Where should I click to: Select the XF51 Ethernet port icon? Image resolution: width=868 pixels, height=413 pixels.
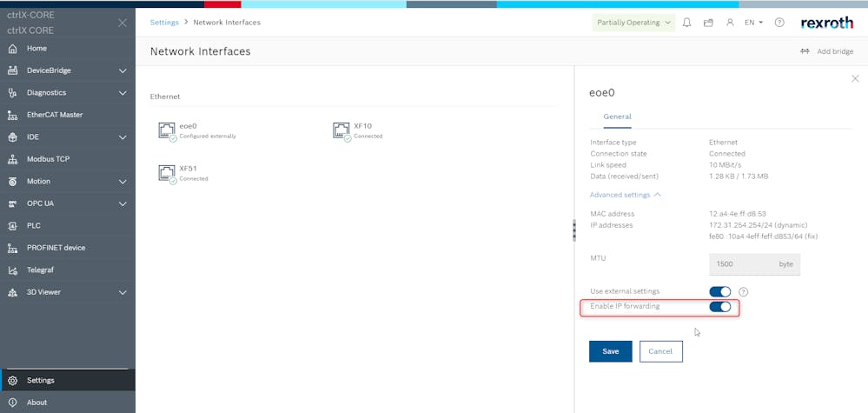(168, 173)
